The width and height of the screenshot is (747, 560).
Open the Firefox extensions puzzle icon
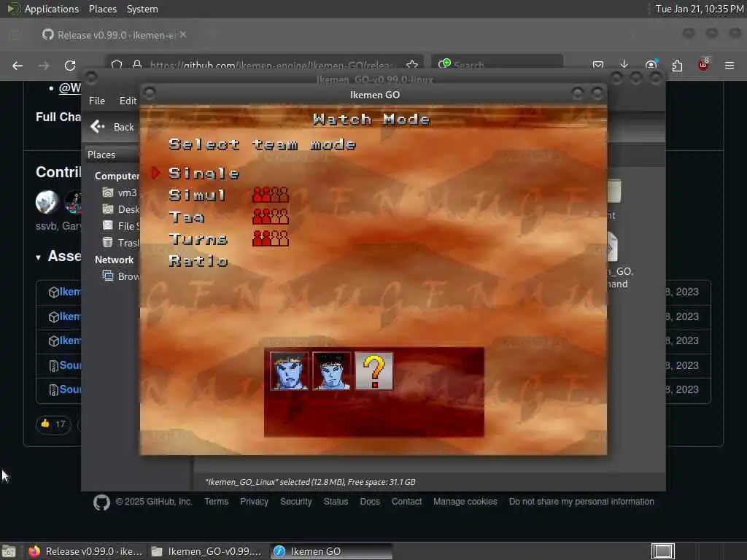[677, 65]
